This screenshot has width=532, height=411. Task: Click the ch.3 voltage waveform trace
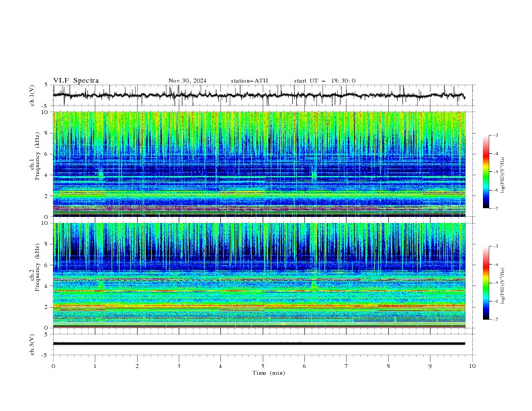pos(259,344)
